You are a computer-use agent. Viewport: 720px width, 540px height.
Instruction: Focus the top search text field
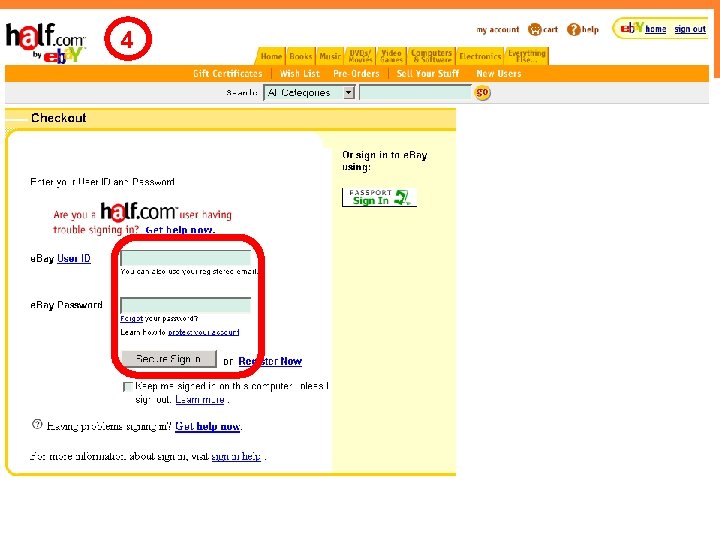click(415, 93)
